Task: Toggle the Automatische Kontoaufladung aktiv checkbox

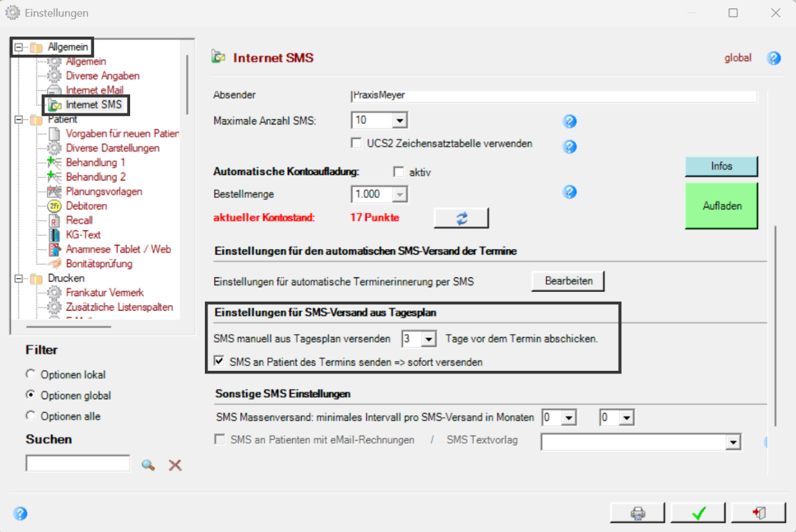Action: click(x=399, y=172)
